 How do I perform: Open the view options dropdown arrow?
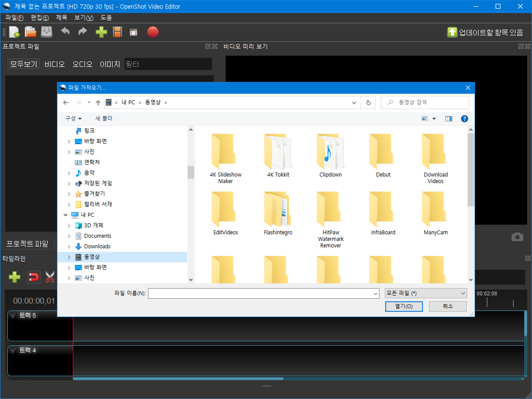pos(434,119)
